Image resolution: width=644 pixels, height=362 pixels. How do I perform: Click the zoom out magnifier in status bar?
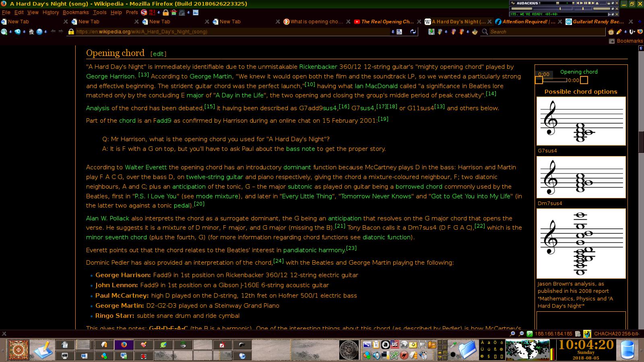521,333
